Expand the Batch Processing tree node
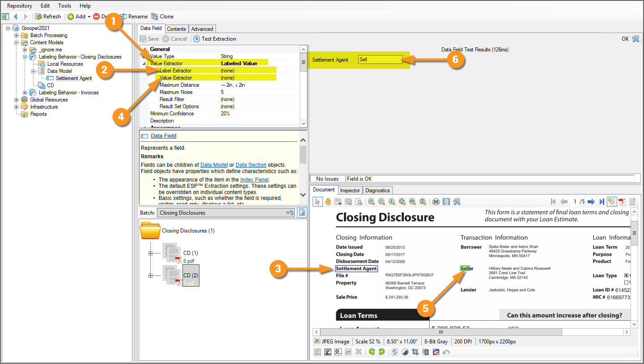This screenshot has height=364, width=644. coord(17,35)
